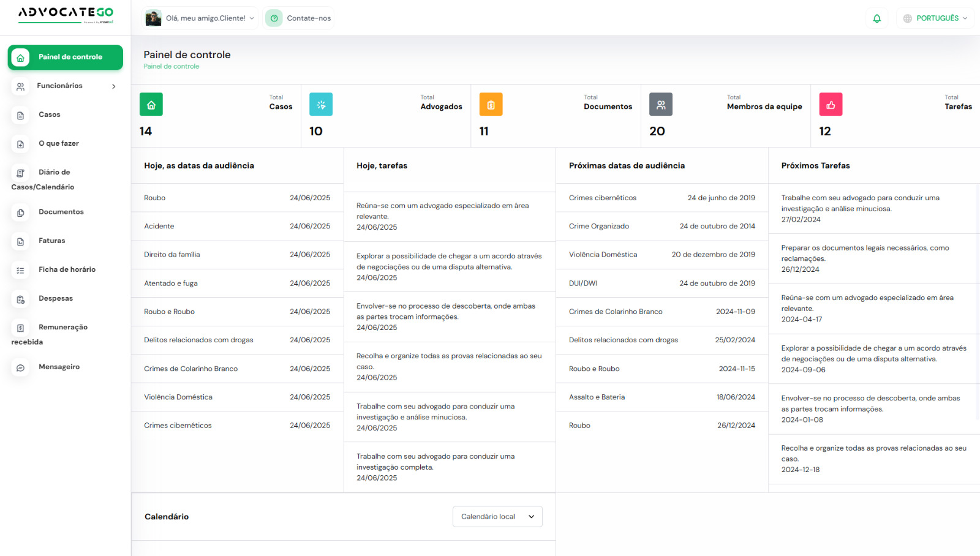Click the user profile avatar thumbnail
Viewport: 980px width, 556px height.
point(153,18)
